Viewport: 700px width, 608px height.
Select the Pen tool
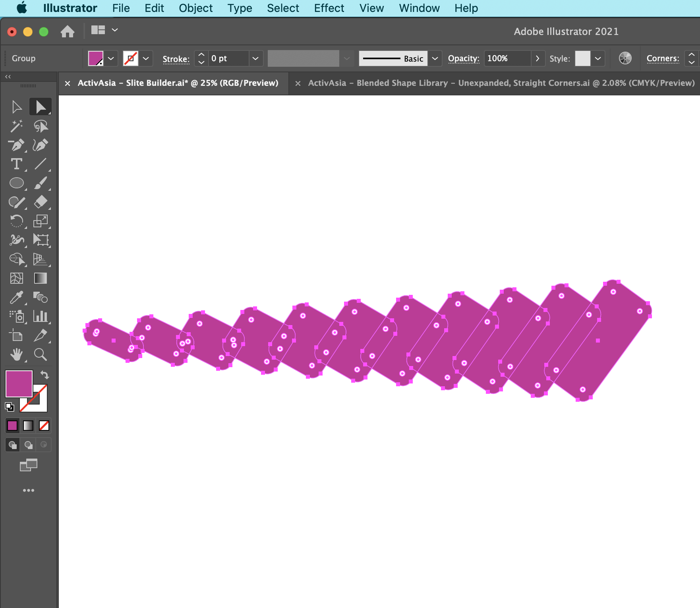click(17, 145)
